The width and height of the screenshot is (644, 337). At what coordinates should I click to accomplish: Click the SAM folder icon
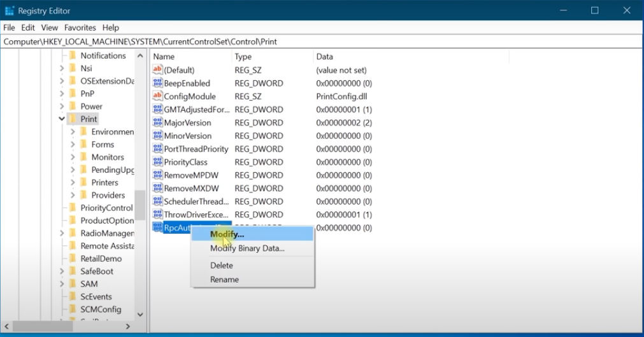[x=73, y=284]
